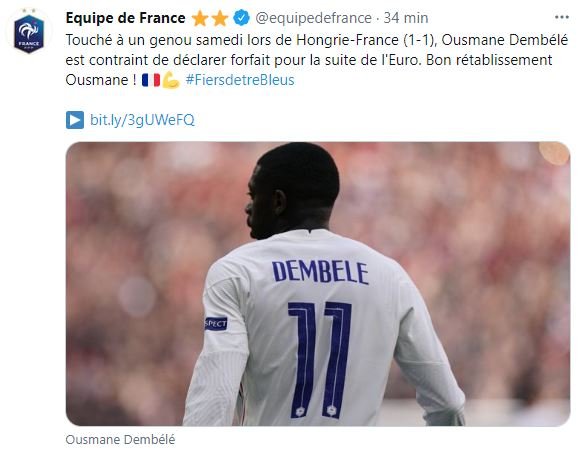Open the Equipe de France profile avatar
This screenshot has width=584, height=454.
(x=29, y=33)
